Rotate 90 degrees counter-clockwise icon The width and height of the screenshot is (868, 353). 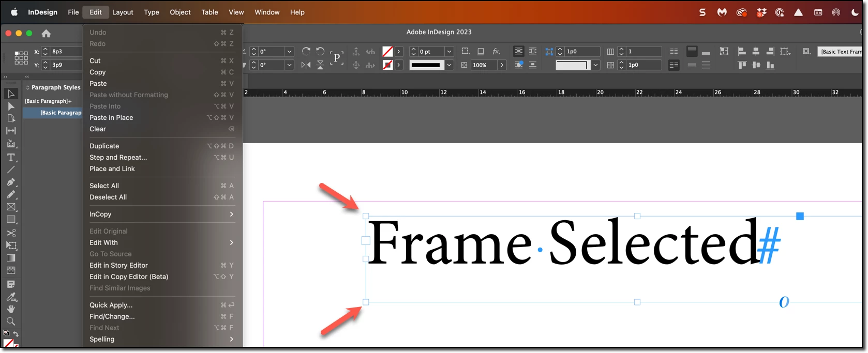320,51
